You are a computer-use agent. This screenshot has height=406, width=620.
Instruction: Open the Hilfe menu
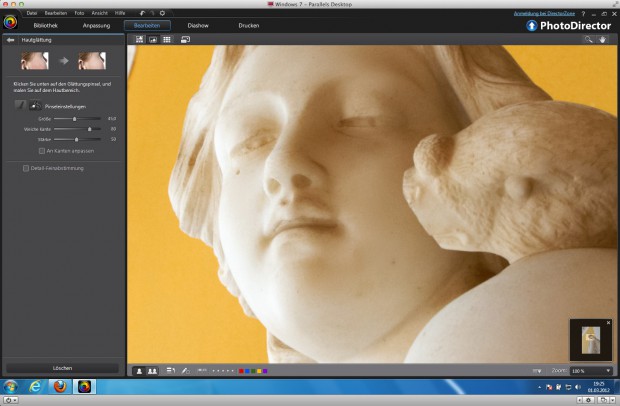[x=120, y=13]
